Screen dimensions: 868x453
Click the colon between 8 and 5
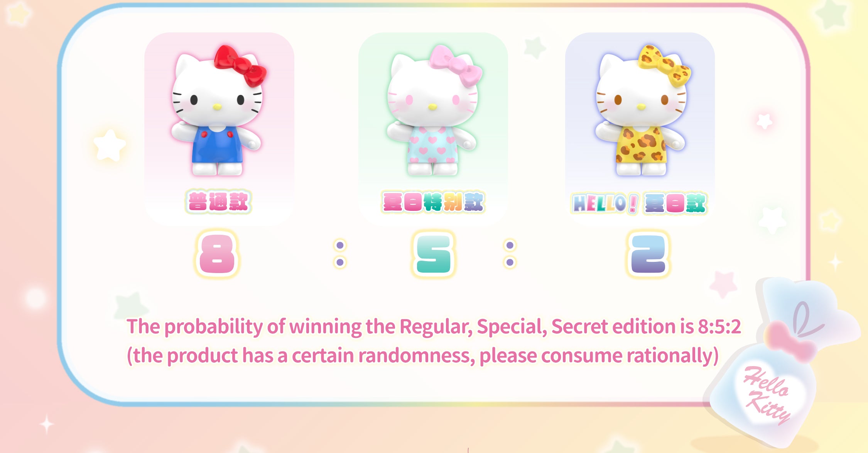coord(340,254)
